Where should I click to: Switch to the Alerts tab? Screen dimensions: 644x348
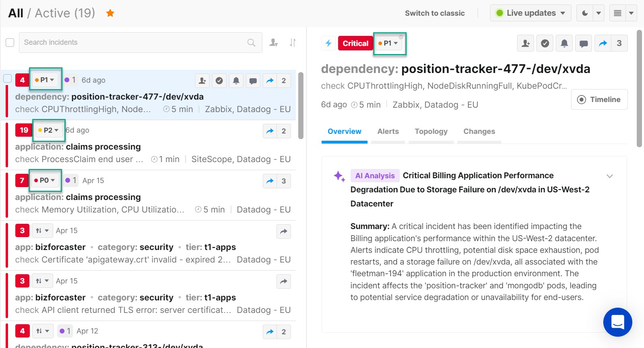pyautogui.click(x=388, y=131)
